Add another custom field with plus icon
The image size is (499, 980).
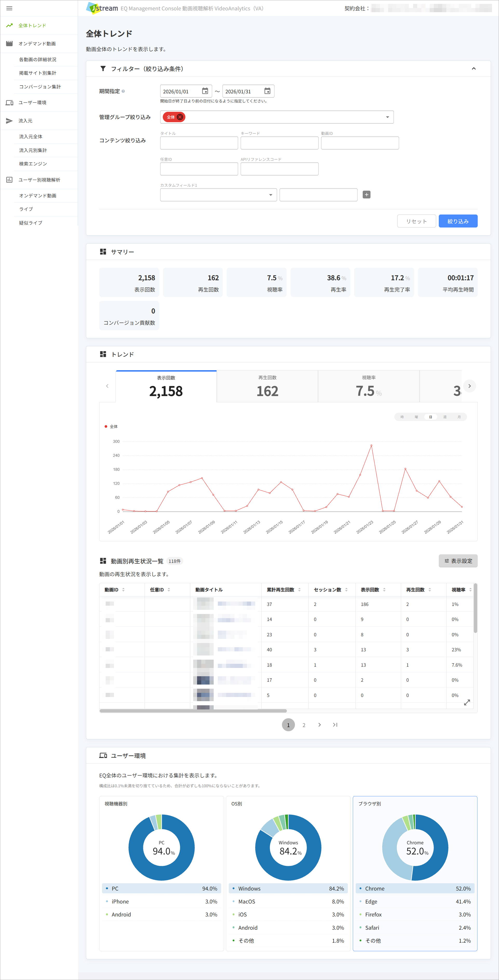[x=367, y=195]
